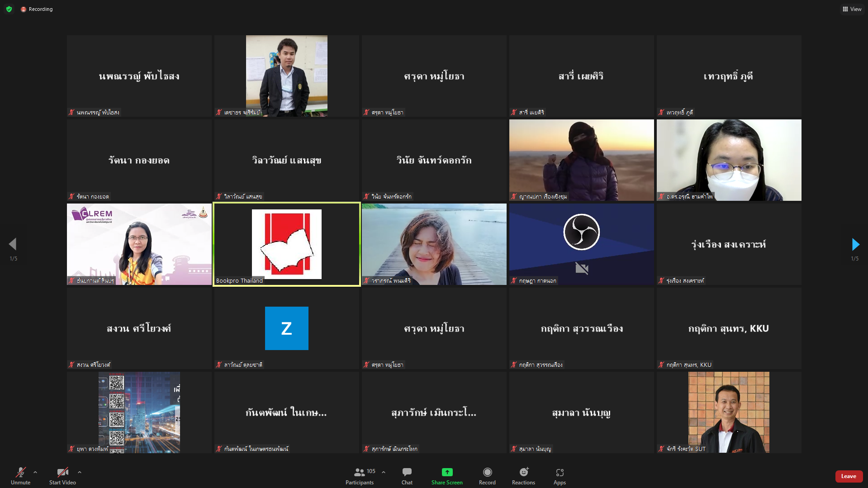Open the Participants list
868x488 pixels.
coord(360,476)
